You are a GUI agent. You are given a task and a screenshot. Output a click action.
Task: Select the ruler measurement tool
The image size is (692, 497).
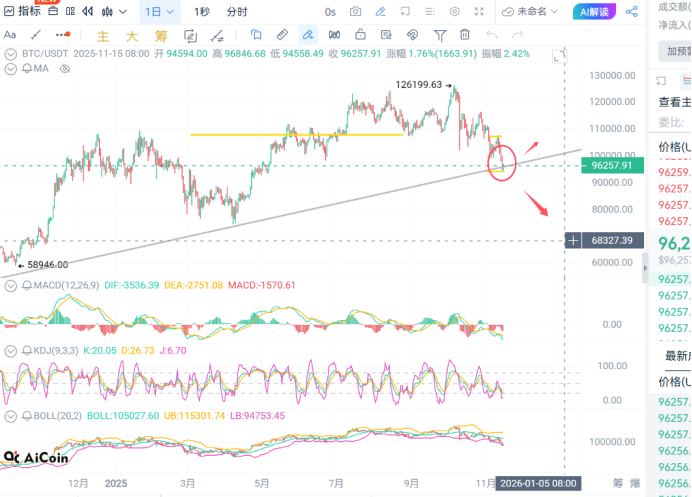click(x=282, y=36)
